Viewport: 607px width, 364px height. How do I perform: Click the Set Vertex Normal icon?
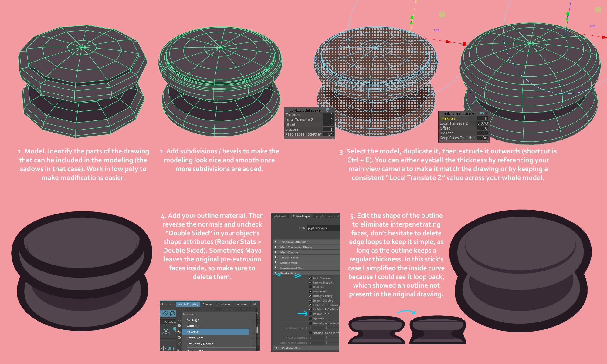[179, 344]
